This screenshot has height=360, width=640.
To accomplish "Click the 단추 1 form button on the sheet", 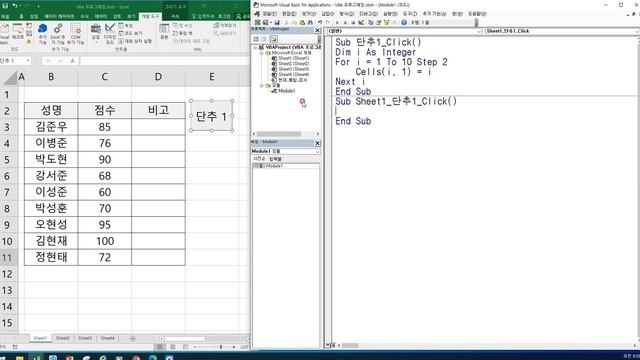I will click(x=211, y=116).
